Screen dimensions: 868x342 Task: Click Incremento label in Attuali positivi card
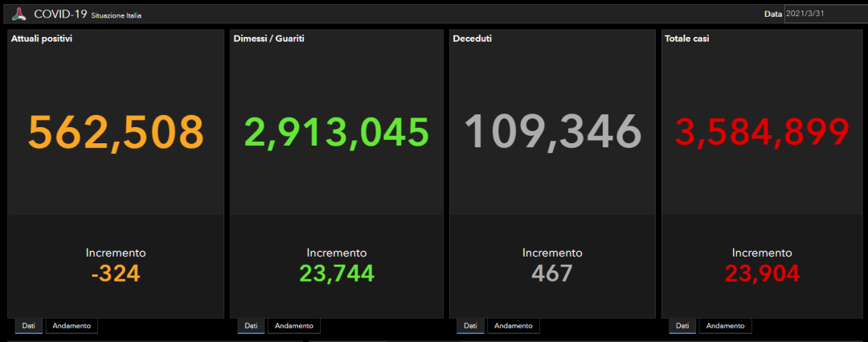(x=116, y=253)
